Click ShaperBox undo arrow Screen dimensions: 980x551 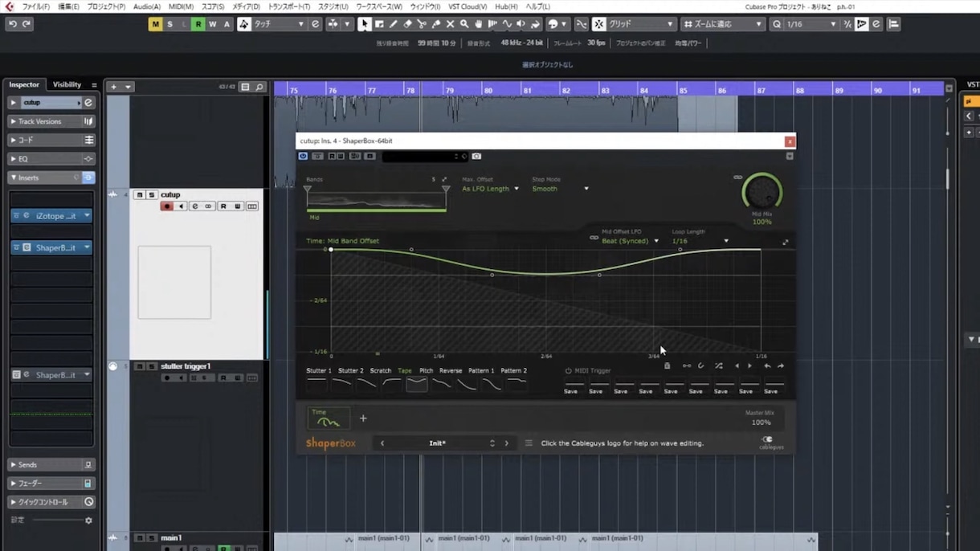(767, 366)
